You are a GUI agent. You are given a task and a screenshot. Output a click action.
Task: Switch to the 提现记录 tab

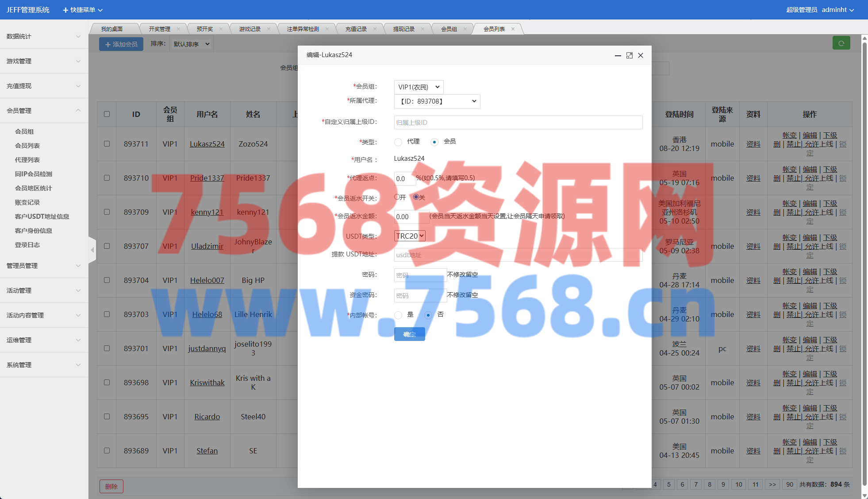point(403,29)
